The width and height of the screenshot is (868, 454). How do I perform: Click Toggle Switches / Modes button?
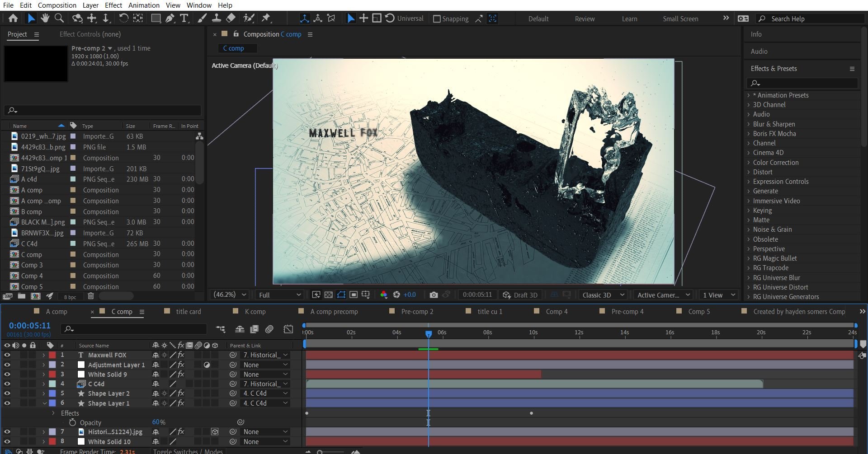(x=188, y=451)
